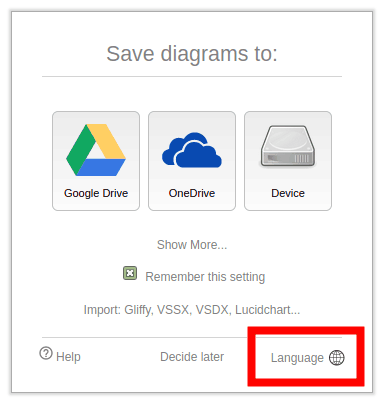Screen dimensions: 386x410
Task: Select the Device storage tile
Action: [288, 161]
